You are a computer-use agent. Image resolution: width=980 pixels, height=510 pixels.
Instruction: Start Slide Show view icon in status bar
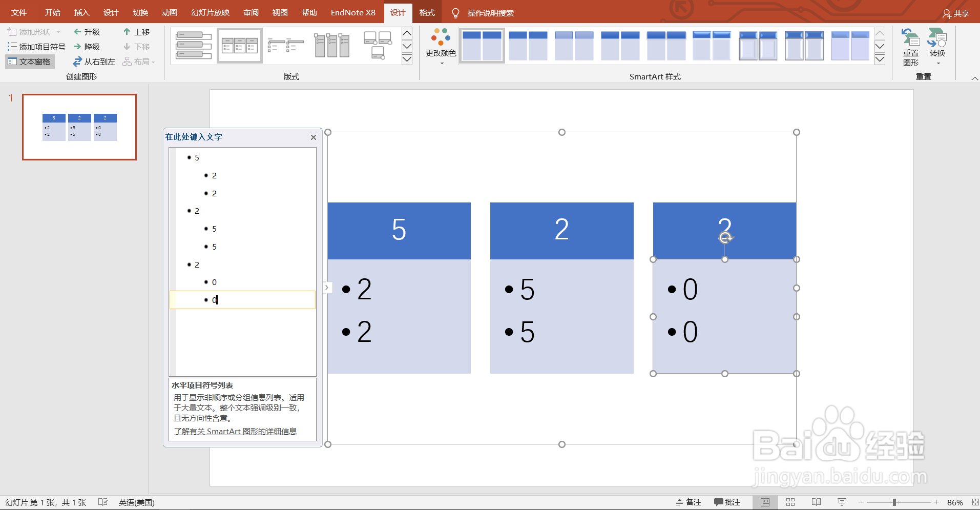[x=842, y=502]
